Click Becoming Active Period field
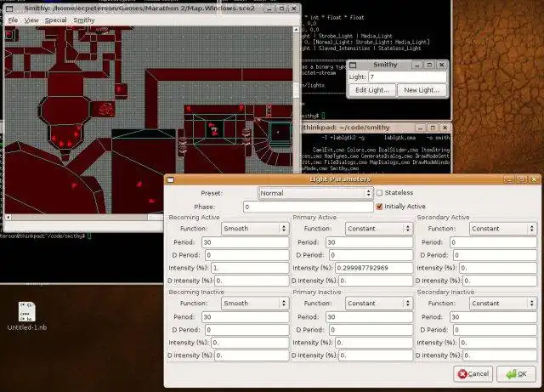Screen dimensions: 544x392 pos(245,242)
